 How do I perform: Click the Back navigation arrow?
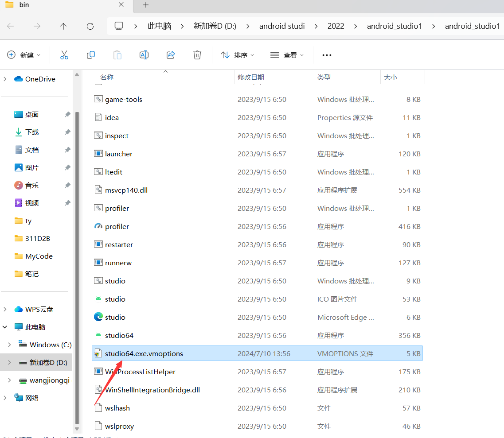click(11, 26)
